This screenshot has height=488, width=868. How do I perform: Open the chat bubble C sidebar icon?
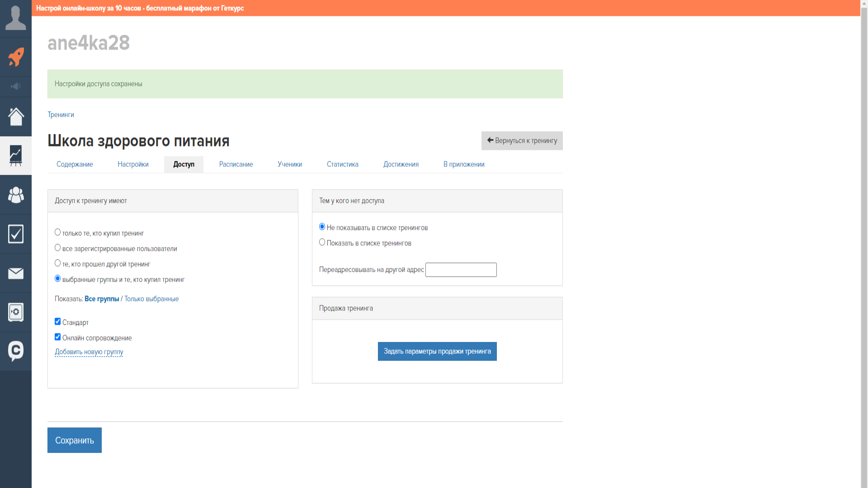16,351
